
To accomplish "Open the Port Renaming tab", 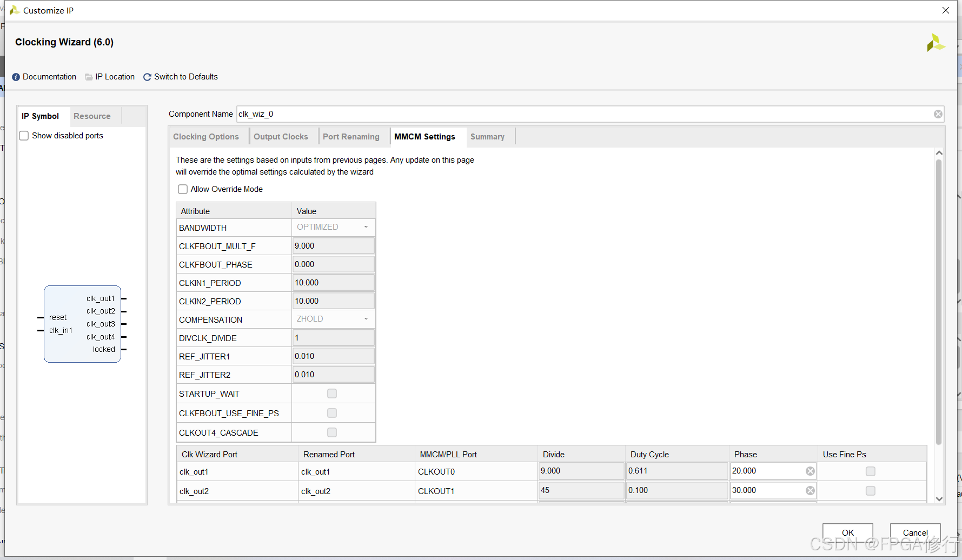I will tap(351, 137).
